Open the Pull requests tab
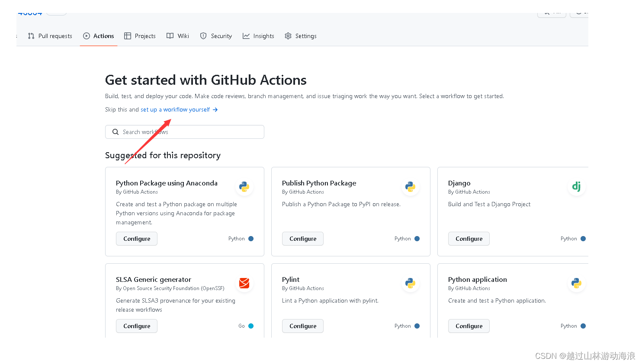Image resolution: width=642 pixels, height=364 pixels. (x=50, y=36)
